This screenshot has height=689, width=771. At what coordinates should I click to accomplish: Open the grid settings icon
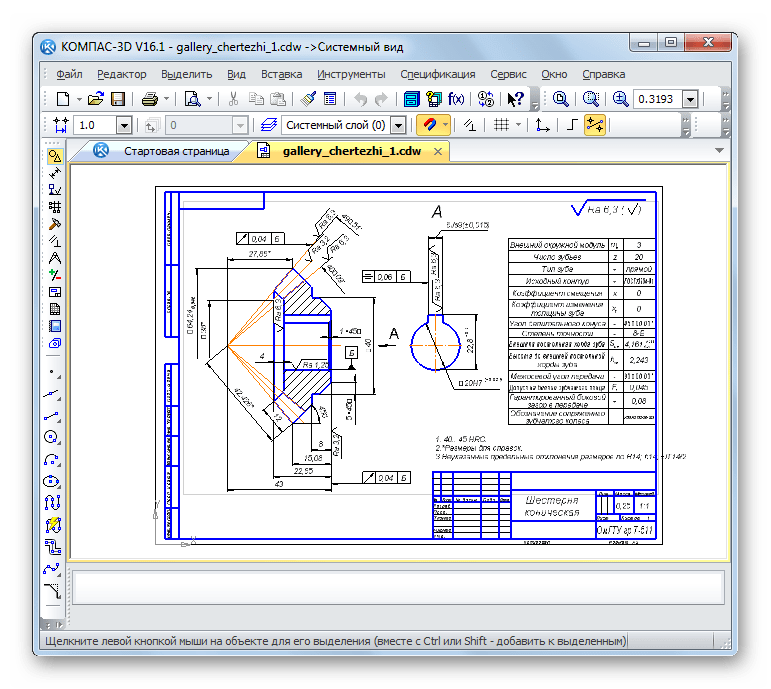point(501,125)
